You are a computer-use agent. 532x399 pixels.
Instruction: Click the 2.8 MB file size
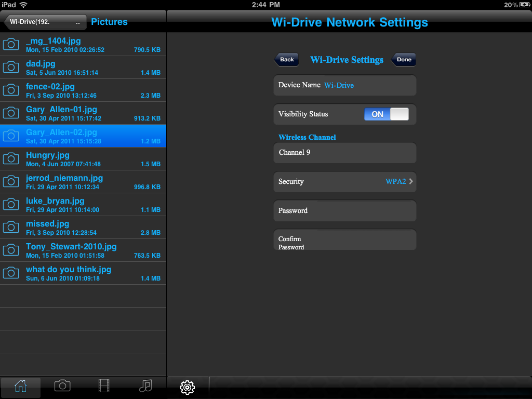151,233
